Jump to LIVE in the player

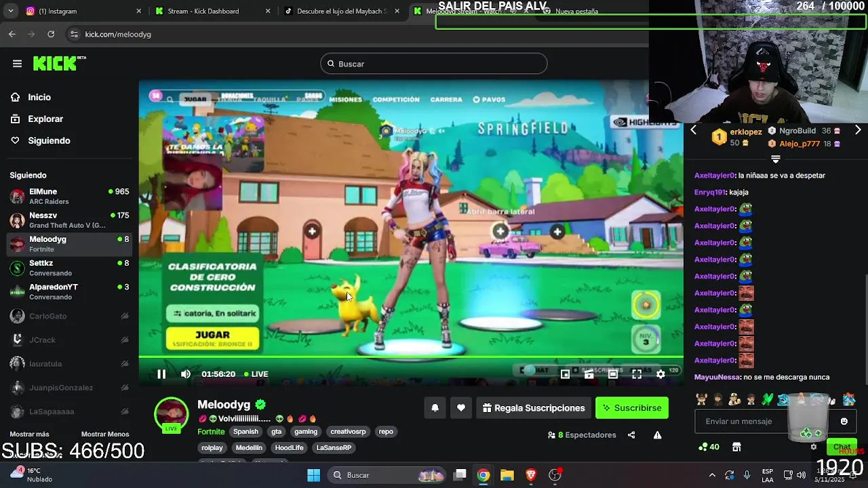256,374
